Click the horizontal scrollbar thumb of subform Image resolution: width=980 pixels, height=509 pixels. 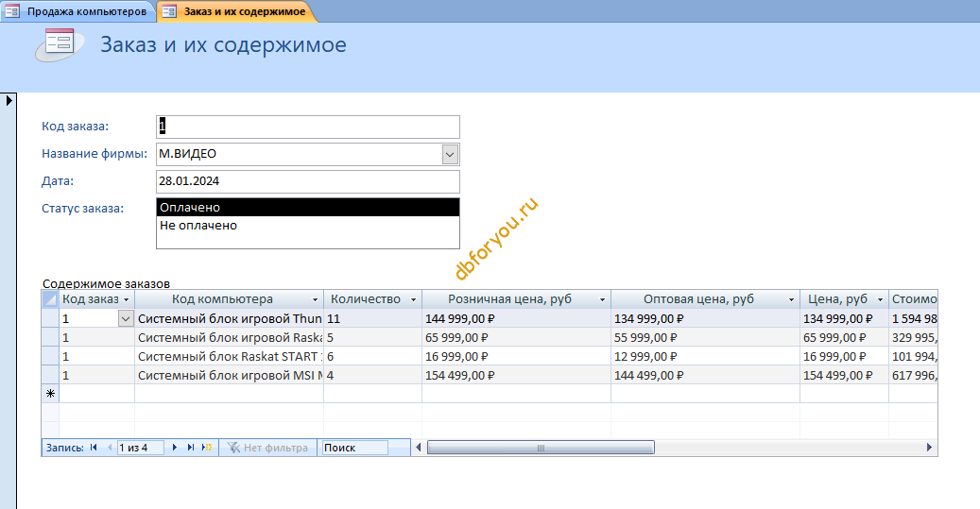(541, 448)
